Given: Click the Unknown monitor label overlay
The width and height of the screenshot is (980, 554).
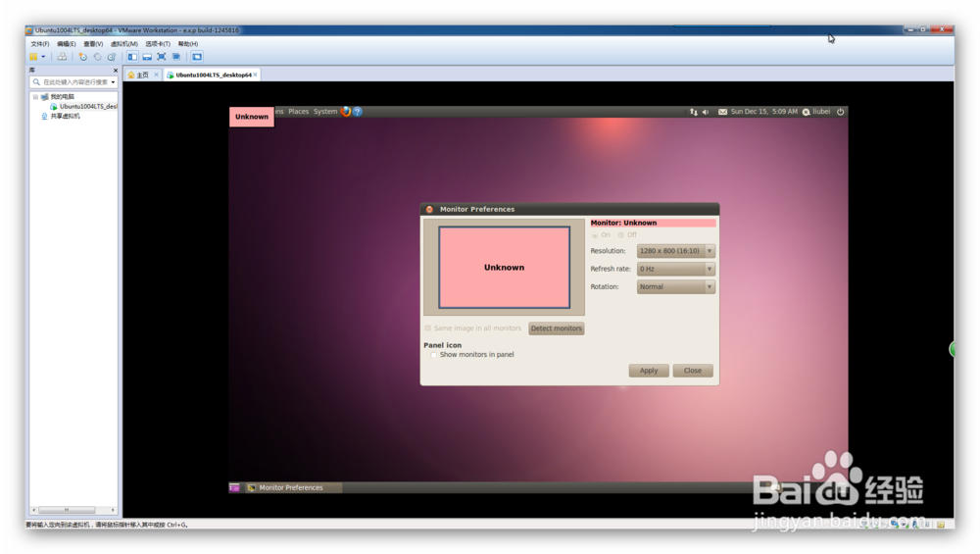Looking at the screenshot, I should 252,117.
